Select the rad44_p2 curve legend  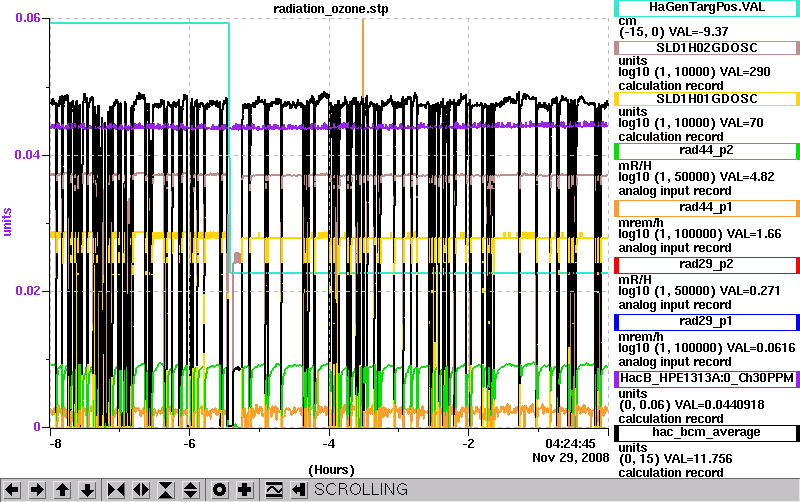[x=707, y=151]
